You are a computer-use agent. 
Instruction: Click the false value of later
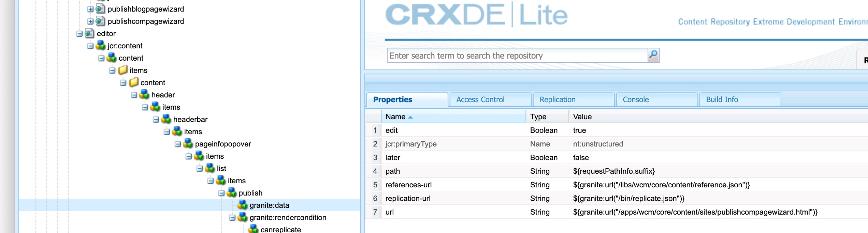click(x=581, y=157)
